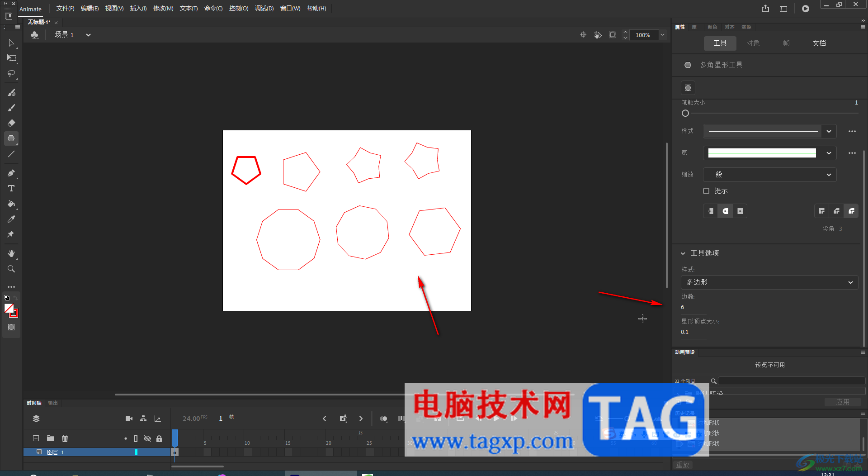Image resolution: width=868 pixels, height=476 pixels.
Task: Open the 文件(F) File menu
Action: (65, 9)
